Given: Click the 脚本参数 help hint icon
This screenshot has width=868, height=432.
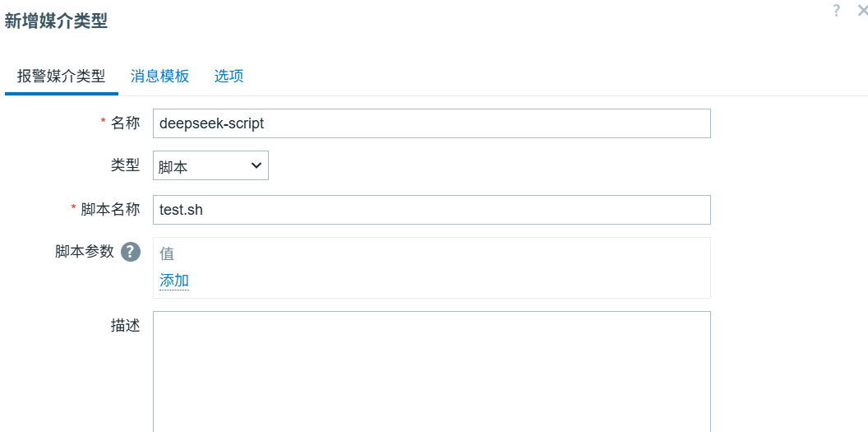Looking at the screenshot, I should (131, 252).
